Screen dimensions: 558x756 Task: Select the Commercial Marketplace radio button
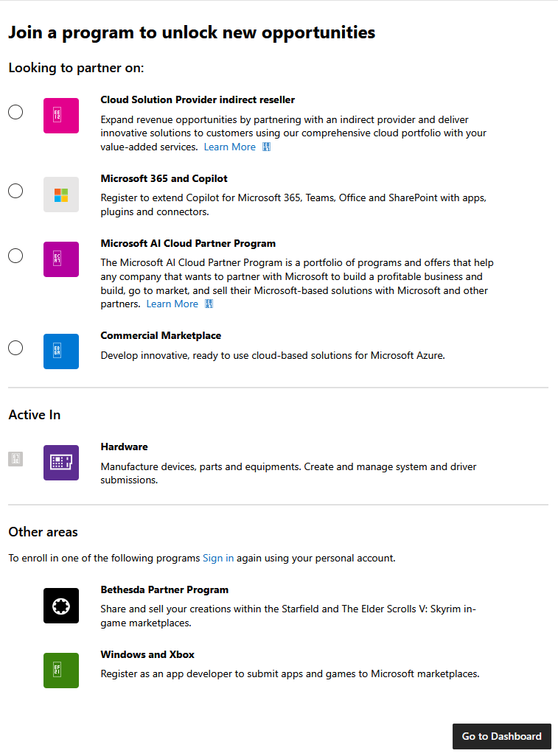tap(15, 348)
